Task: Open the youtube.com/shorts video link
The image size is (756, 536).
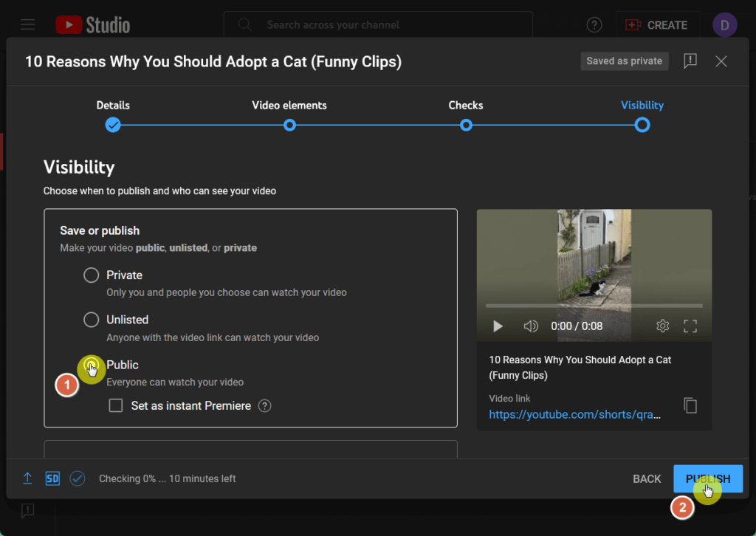Action: [574, 414]
